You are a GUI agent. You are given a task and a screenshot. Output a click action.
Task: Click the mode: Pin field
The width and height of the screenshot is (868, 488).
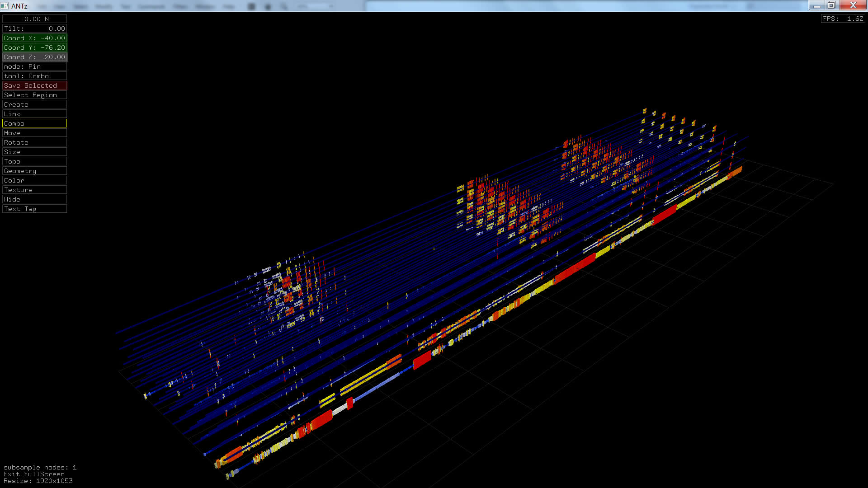pyautogui.click(x=34, y=66)
